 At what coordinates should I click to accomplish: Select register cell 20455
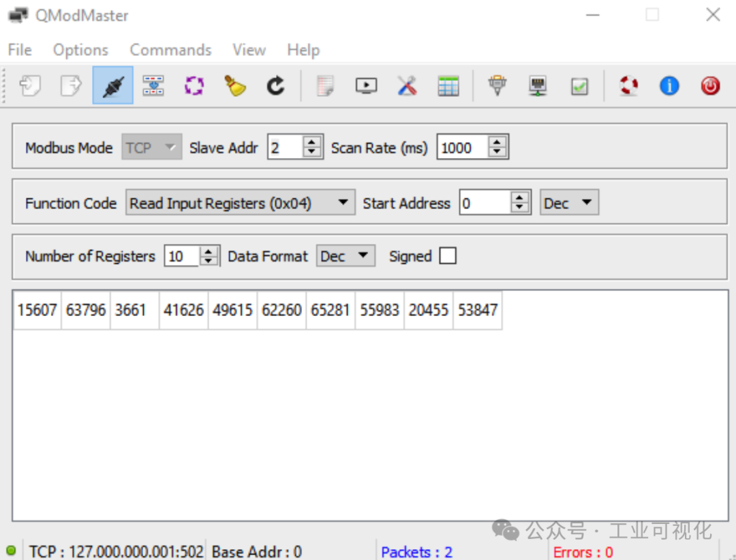pyautogui.click(x=429, y=310)
